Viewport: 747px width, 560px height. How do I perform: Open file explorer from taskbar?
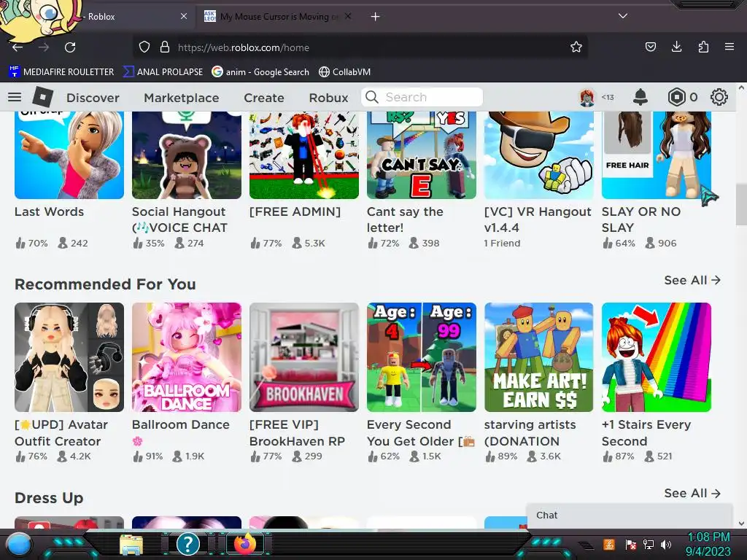[x=131, y=544]
